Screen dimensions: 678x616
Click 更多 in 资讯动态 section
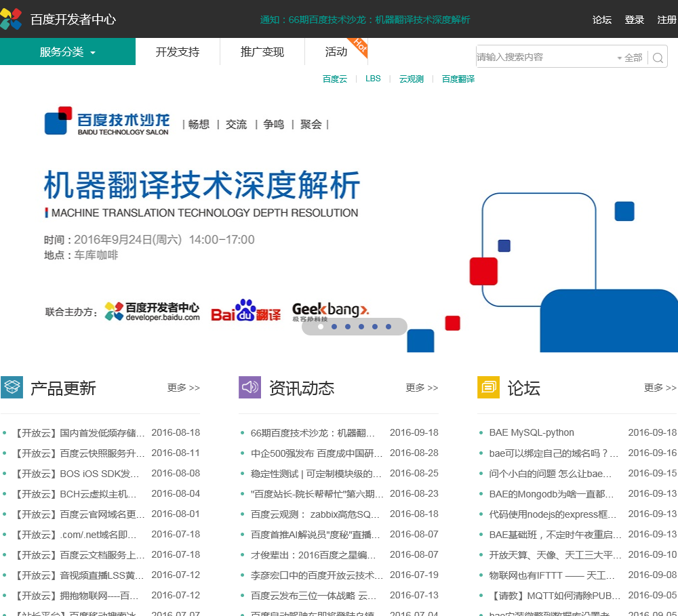(x=422, y=388)
